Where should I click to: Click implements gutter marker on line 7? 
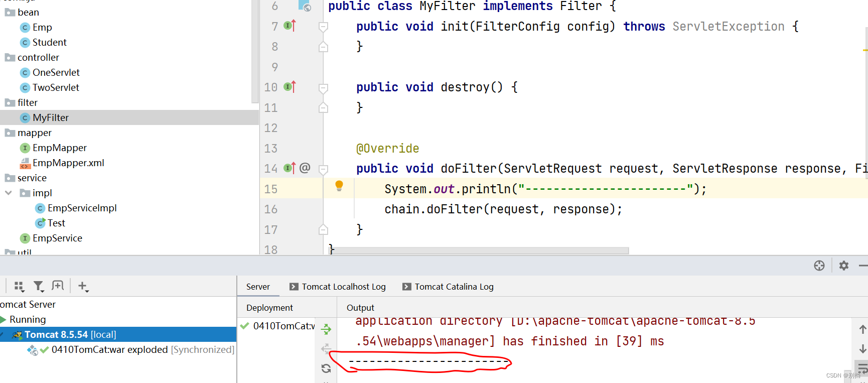(290, 26)
